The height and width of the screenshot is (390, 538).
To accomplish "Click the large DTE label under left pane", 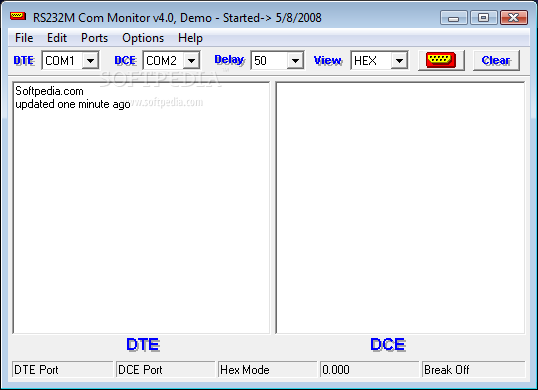I will pos(143,344).
